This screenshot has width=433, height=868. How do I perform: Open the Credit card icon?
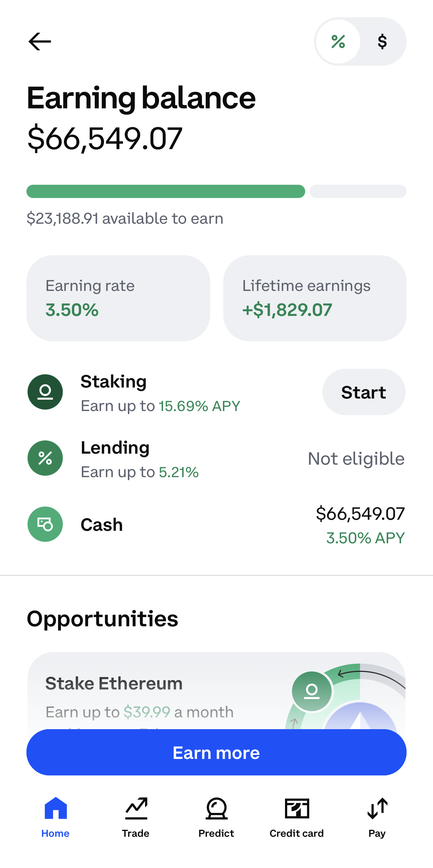tap(297, 808)
